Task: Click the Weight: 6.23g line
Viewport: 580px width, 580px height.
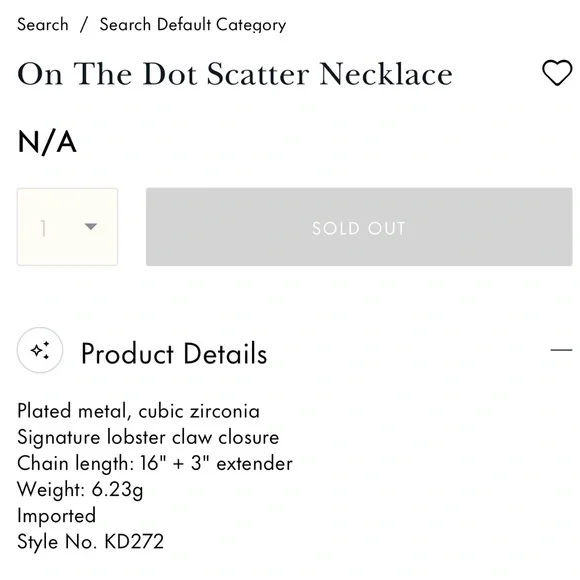Action: point(80,489)
